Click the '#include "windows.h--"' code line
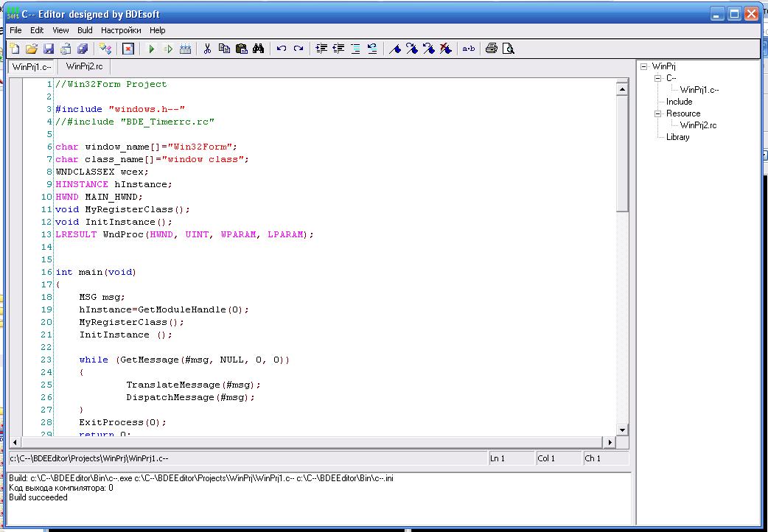Image resolution: width=768 pixels, height=532 pixels. [120, 109]
